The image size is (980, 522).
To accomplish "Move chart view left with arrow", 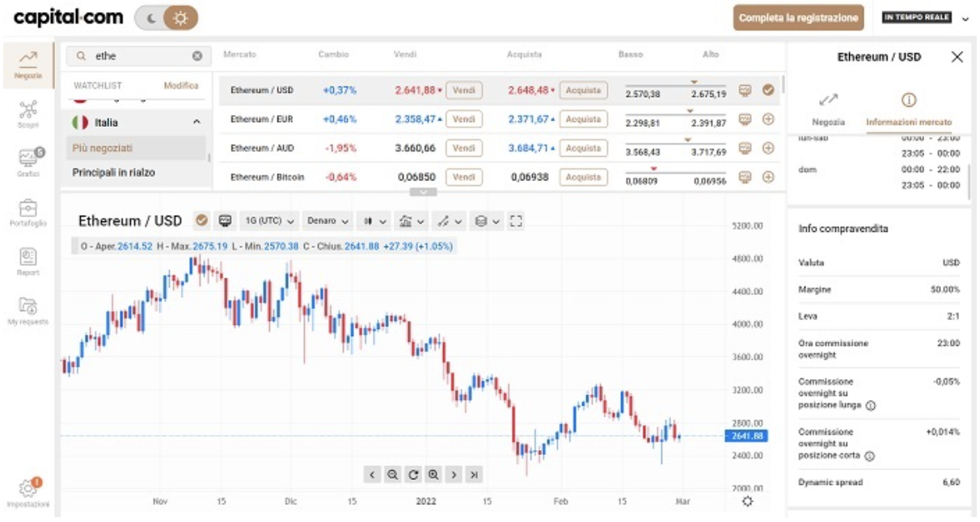I will pyautogui.click(x=372, y=475).
